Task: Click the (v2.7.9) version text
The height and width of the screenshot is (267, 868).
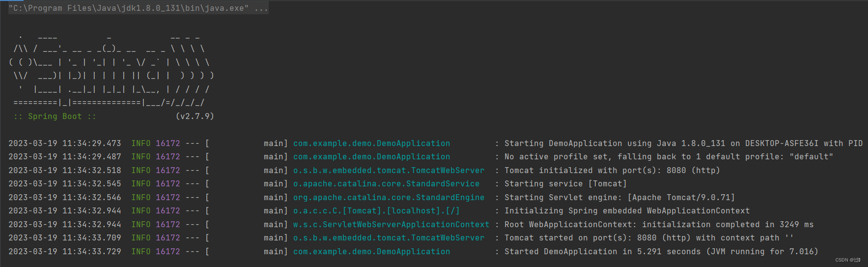Action: click(195, 117)
